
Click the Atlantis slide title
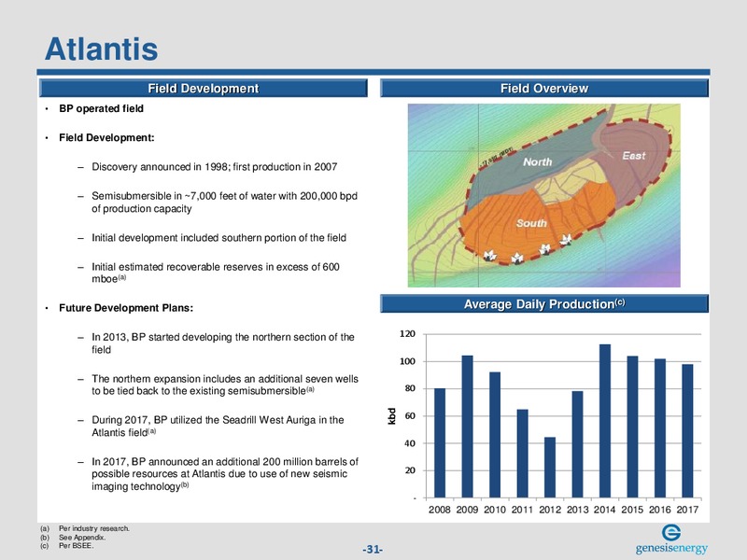pos(102,49)
